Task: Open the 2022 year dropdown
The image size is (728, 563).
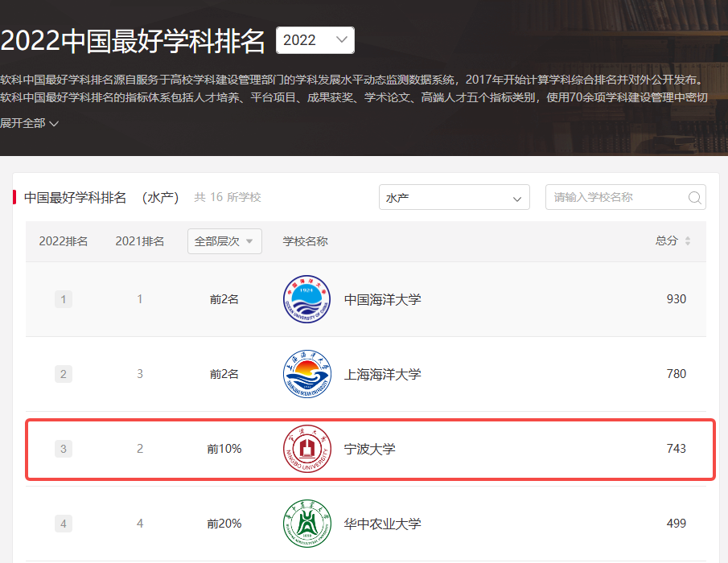Action: [315, 40]
